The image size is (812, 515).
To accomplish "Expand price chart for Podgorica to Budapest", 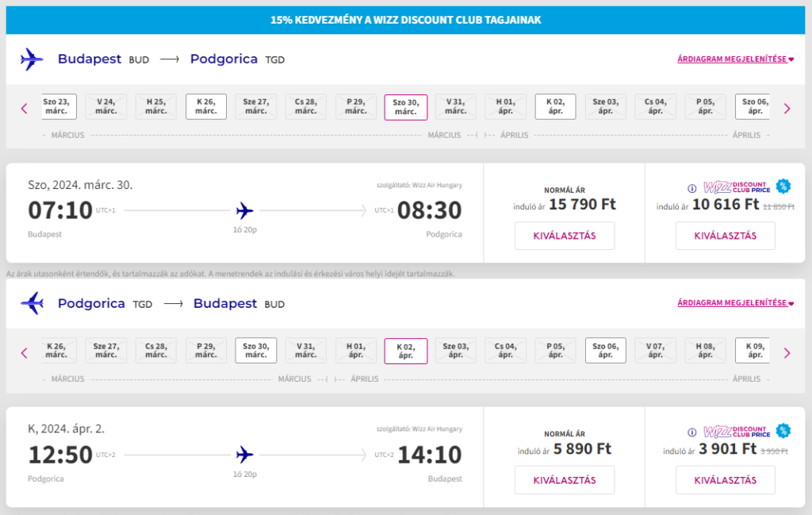I will (x=735, y=302).
